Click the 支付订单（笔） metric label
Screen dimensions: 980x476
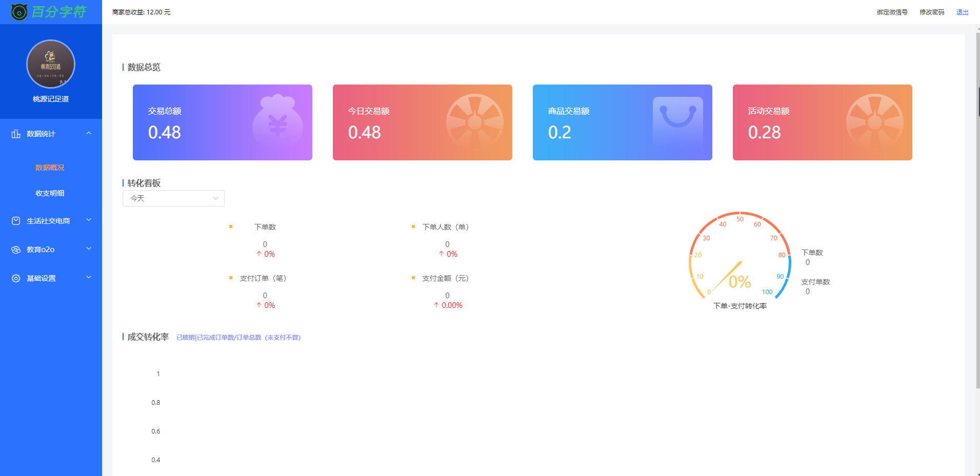(x=263, y=278)
